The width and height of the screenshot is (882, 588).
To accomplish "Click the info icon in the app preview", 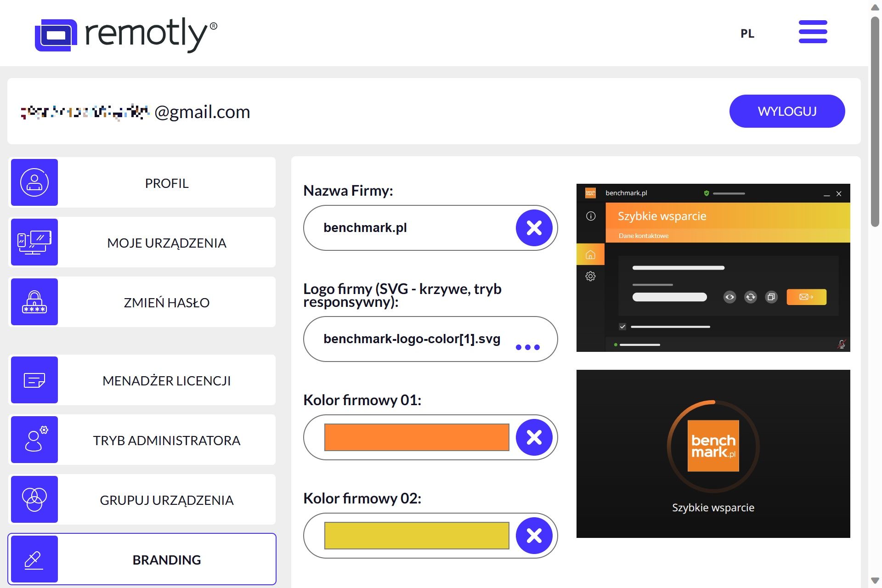I will 591,216.
